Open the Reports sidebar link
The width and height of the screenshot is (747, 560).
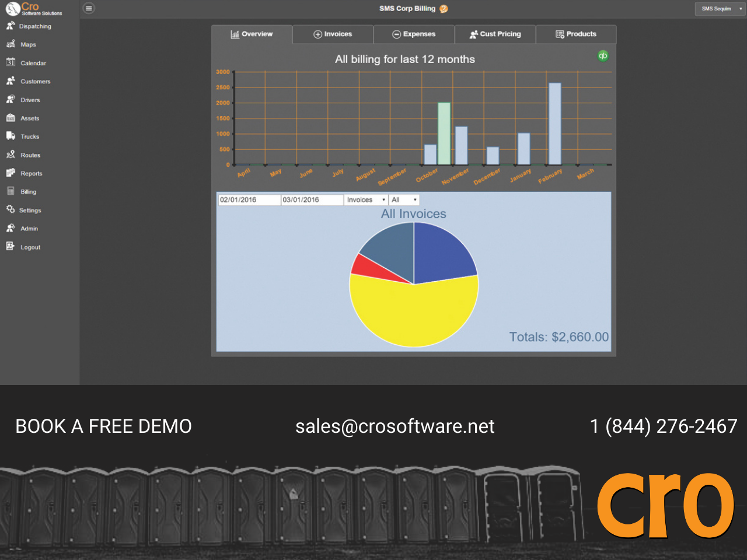pos(31,173)
